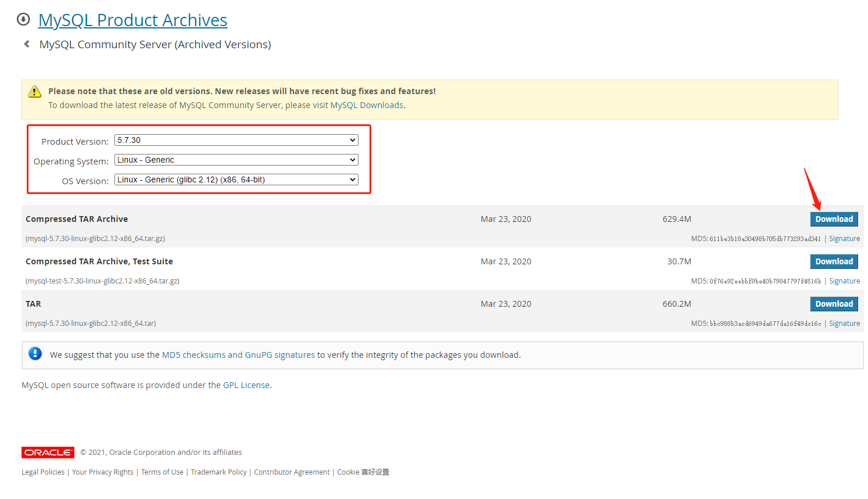Click the yellow warning triangle icon
868x499 pixels.
(x=35, y=92)
